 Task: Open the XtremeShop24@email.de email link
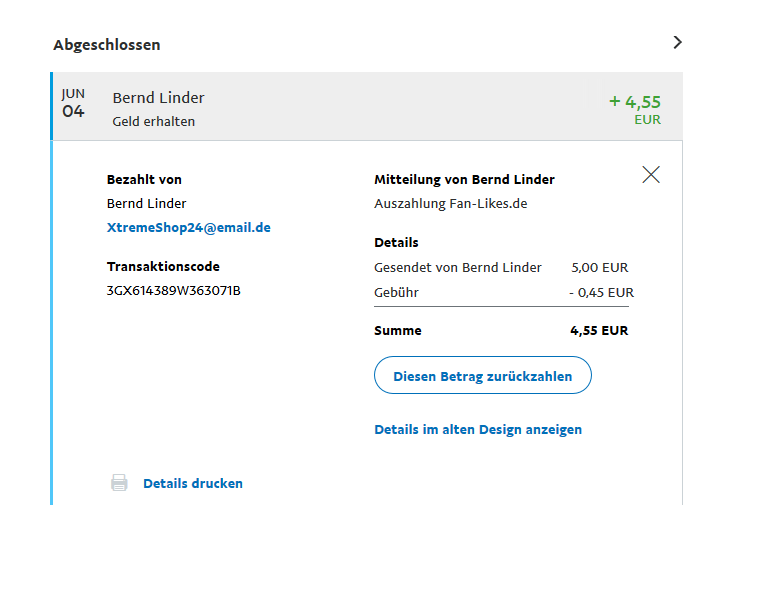(x=188, y=227)
